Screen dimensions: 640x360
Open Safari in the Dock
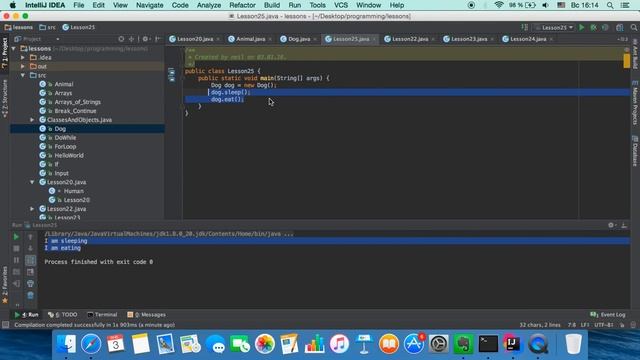[x=91, y=344]
